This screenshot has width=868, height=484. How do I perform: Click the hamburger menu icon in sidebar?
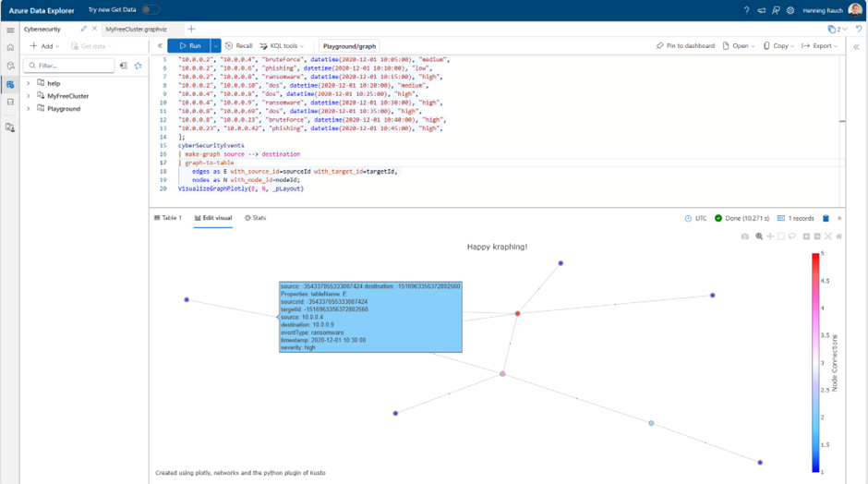coord(10,30)
